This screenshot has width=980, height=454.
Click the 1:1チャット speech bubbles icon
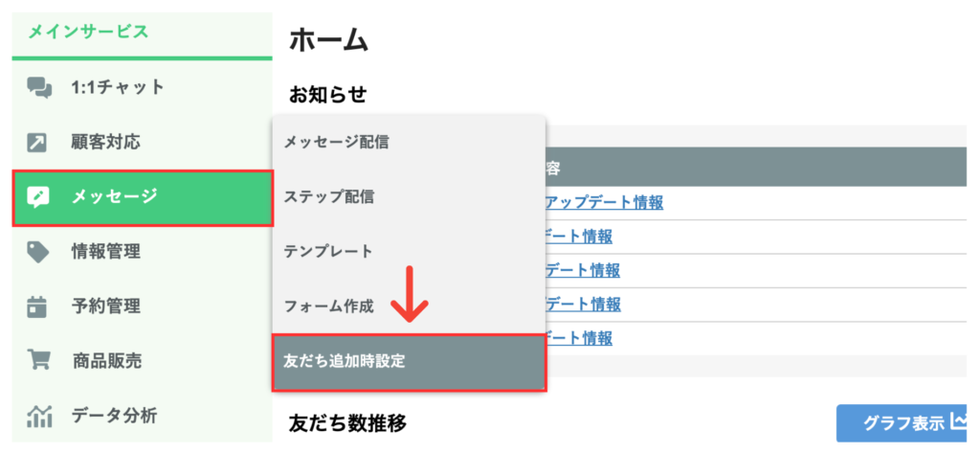(39, 88)
